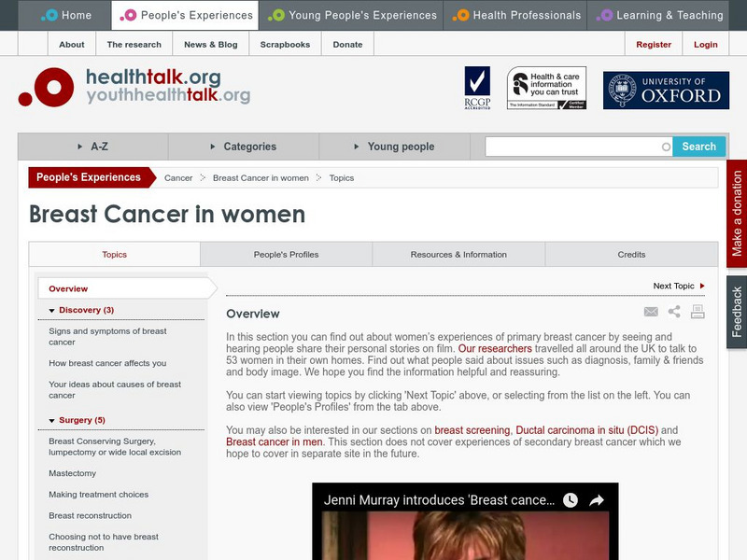This screenshot has height=560, width=747.
Task: Click the RCGP accredited badge
Action: pyautogui.click(x=477, y=89)
